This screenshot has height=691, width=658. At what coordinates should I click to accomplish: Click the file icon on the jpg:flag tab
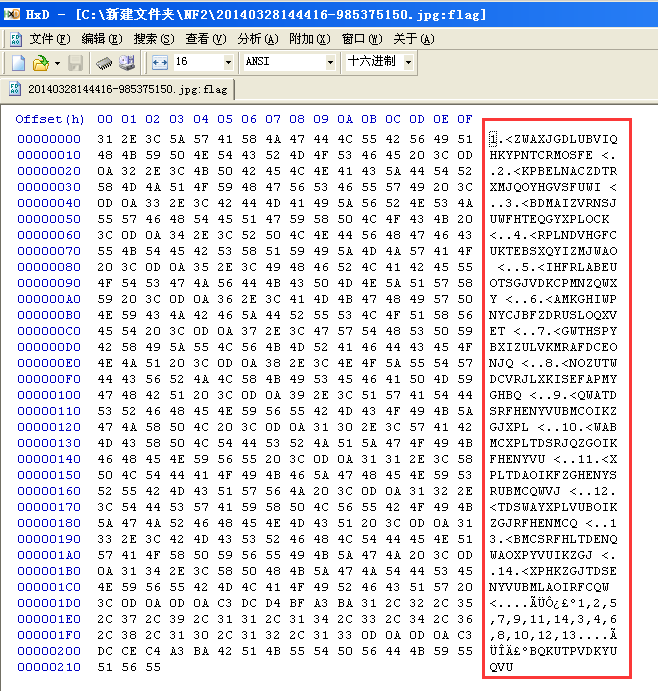click(16, 89)
